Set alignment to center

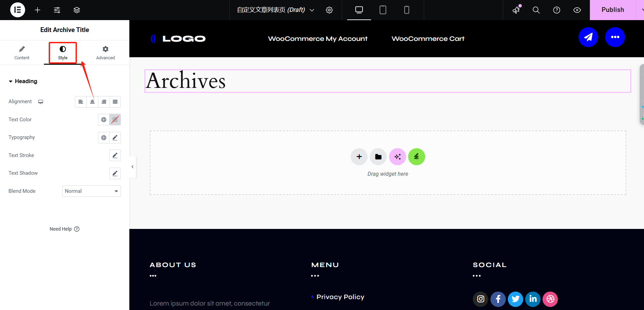click(x=92, y=102)
